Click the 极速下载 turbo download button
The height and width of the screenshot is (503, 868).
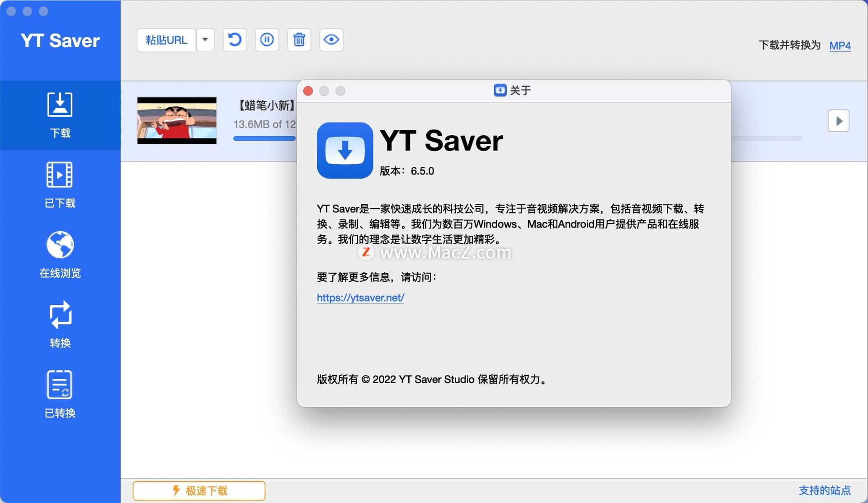click(x=199, y=491)
